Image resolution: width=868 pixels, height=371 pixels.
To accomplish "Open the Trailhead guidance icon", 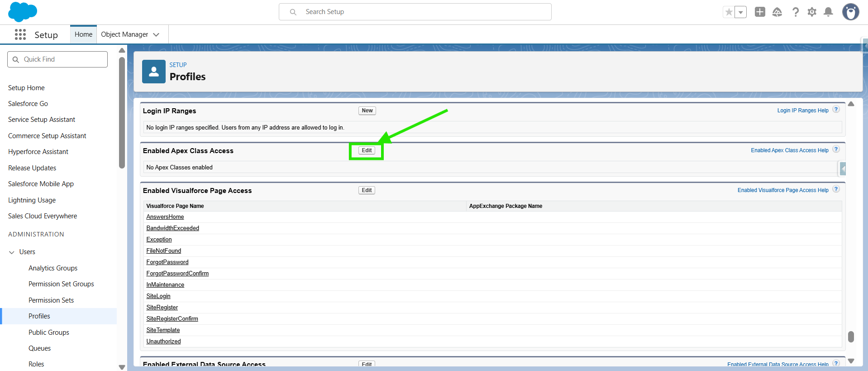I will point(777,12).
